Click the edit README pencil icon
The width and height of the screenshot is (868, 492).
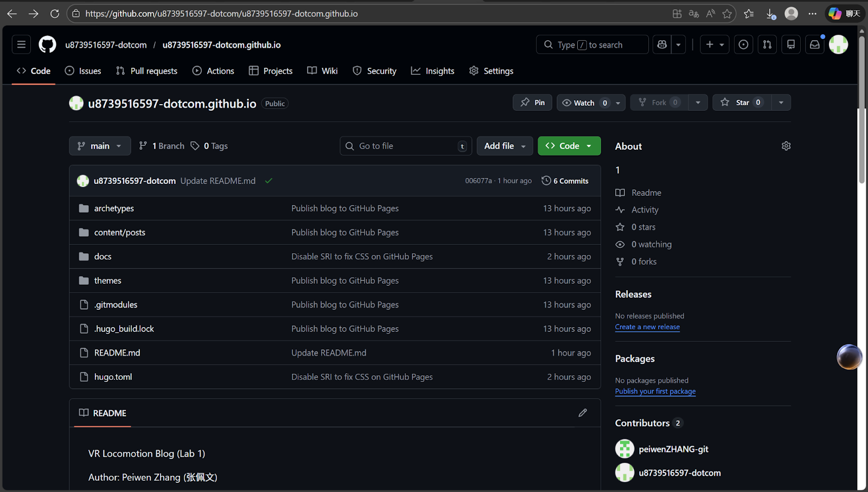tap(583, 413)
